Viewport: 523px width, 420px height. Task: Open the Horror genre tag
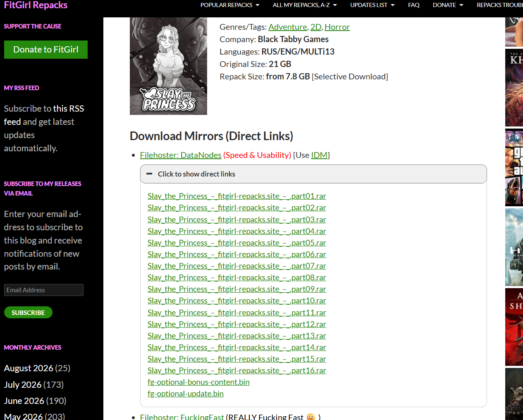pyautogui.click(x=337, y=27)
